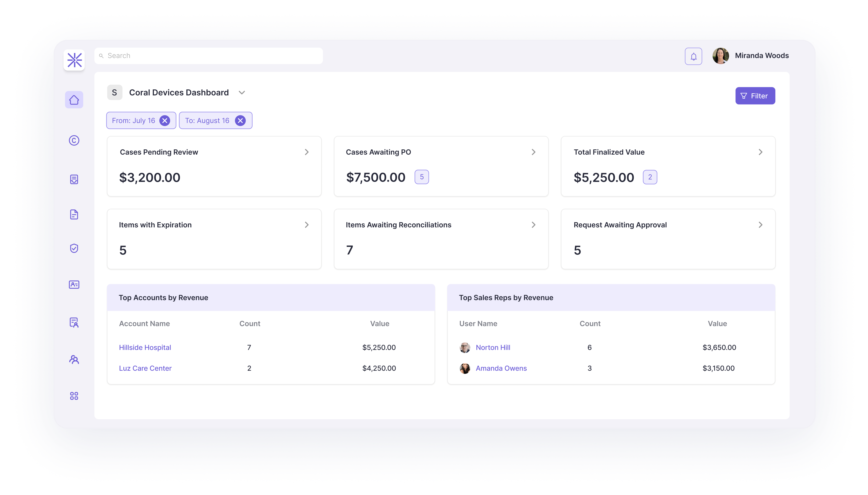This screenshot has height=495, width=868.
Task: Open the Items Awaiting Reconciliations chevron
Action: click(533, 225)
